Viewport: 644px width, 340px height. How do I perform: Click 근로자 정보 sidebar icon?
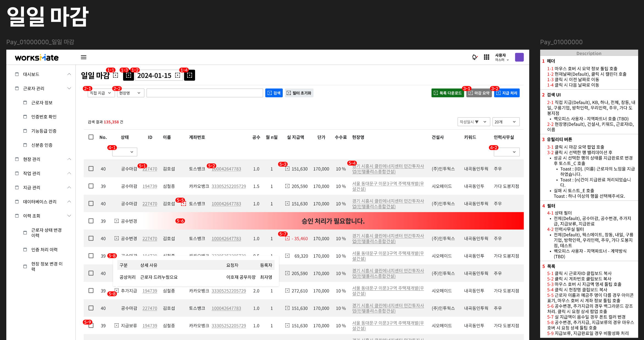click(x=25, y=102)
